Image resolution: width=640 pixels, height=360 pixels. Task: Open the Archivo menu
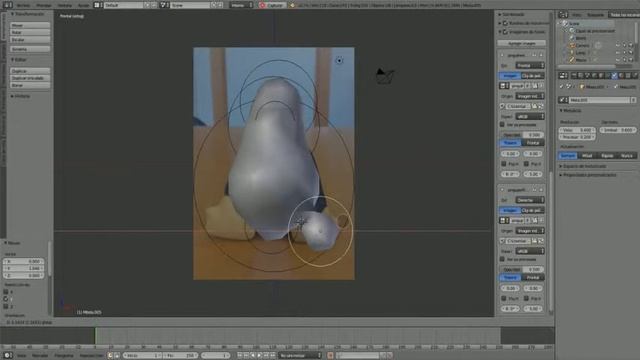point(23,5)
